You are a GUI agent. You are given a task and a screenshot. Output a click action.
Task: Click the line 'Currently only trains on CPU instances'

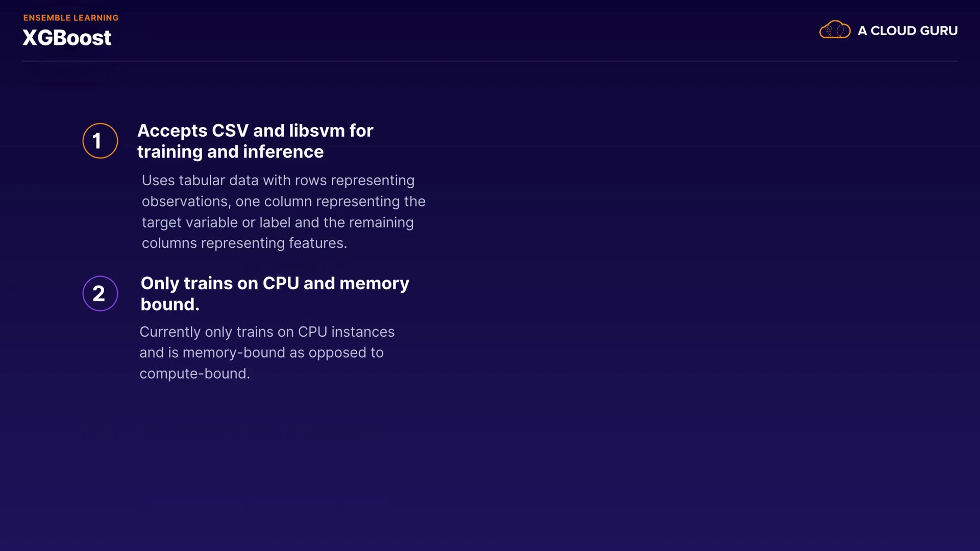[x=267, y=332]
